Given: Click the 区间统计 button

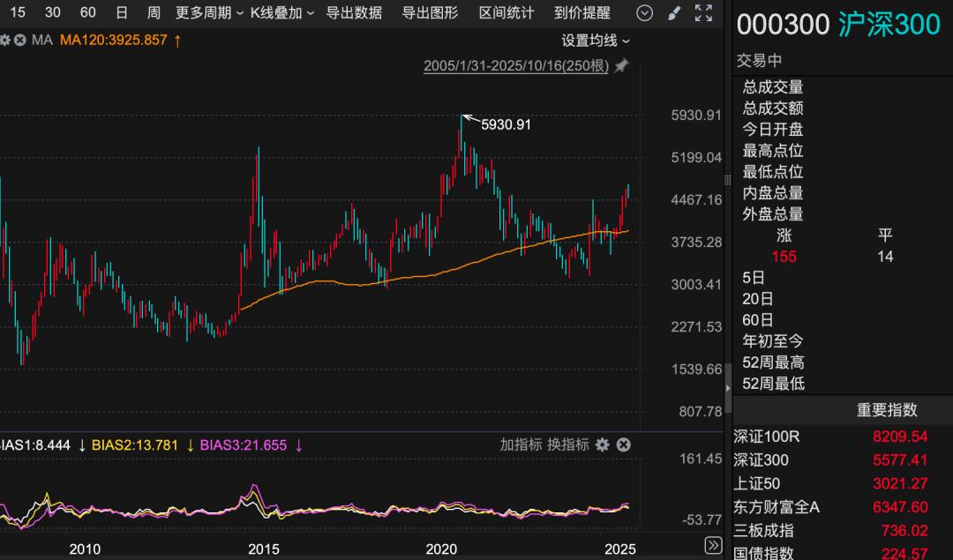Looking at the screenshot, I should pos(507,12).
